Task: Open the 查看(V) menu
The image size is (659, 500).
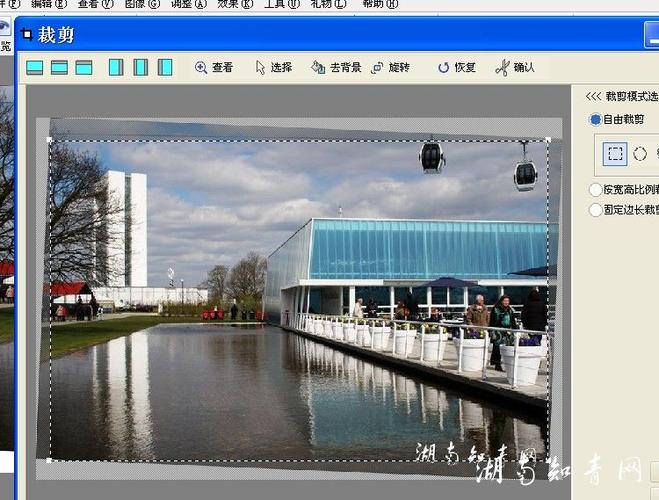Action: point(95,5)
